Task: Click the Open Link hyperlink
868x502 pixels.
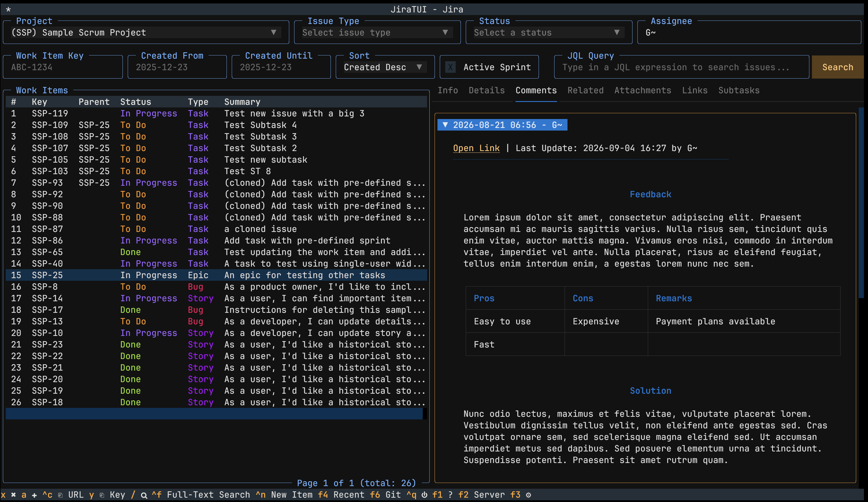Action: tap(476, 148)
